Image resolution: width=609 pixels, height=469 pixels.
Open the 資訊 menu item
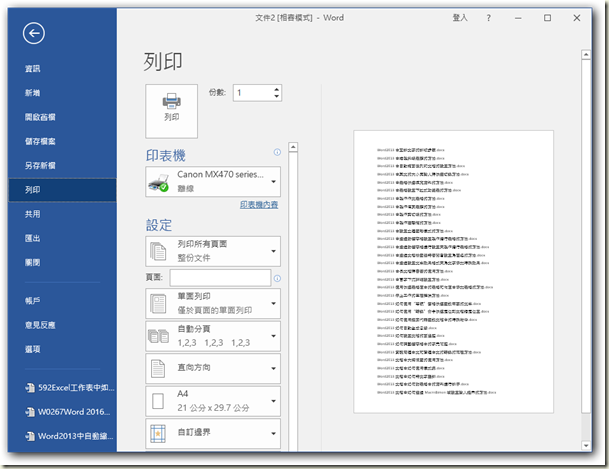pos(32,69)
